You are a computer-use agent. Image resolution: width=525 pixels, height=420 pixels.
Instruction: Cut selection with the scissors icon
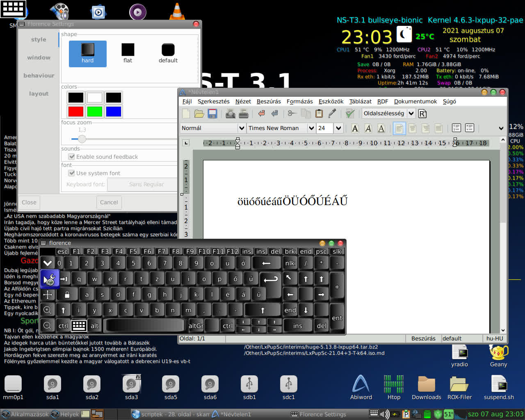pyautogui.click(x=292, y=114)
